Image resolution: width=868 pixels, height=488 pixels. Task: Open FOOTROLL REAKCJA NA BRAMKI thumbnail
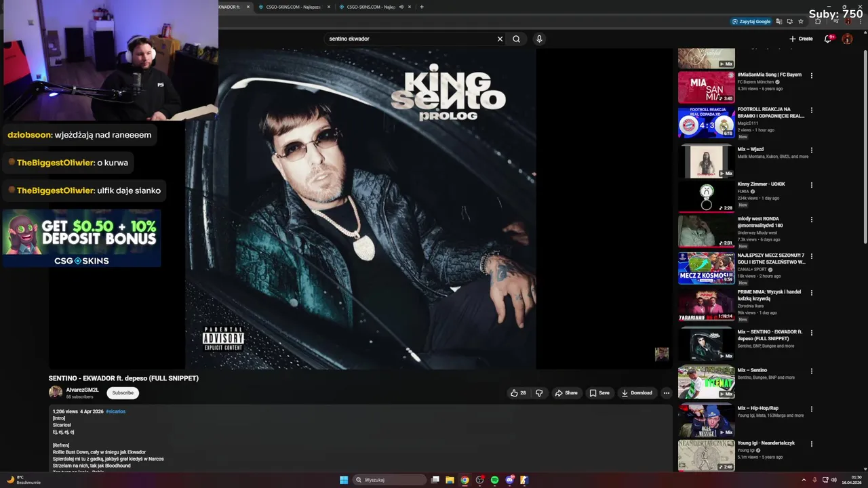[706, 122]
